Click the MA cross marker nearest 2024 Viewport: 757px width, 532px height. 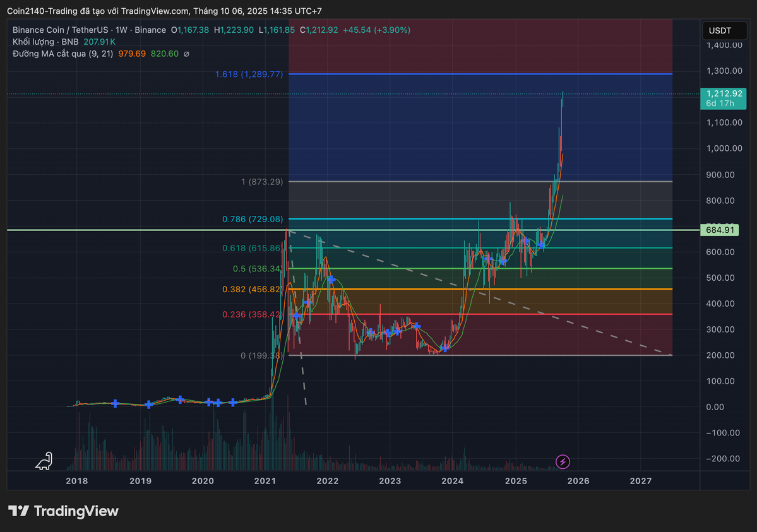pos(445,348)
